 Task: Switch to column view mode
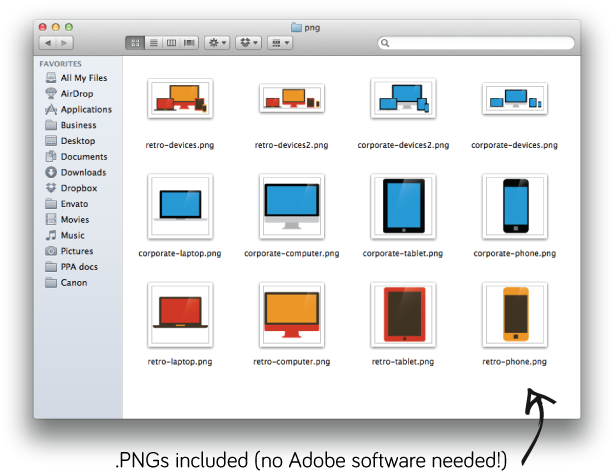(x=171, y=43)
